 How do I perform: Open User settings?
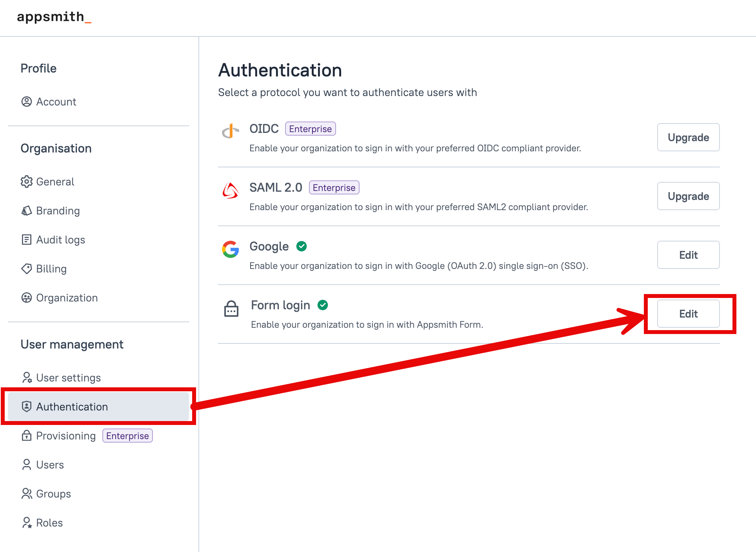[98, 378]
